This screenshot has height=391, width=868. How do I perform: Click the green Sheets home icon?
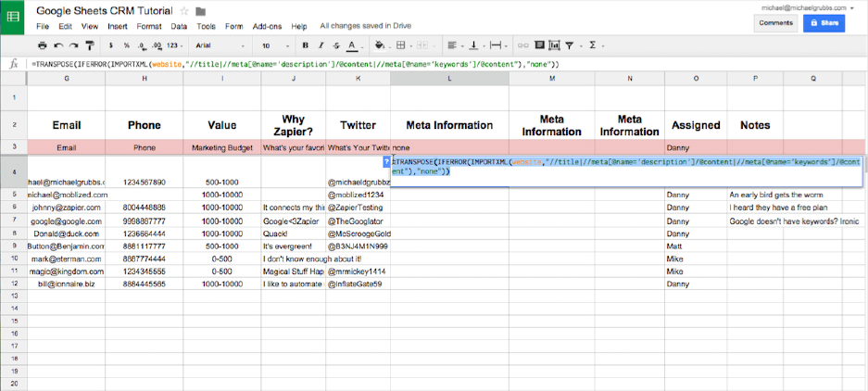12,17
